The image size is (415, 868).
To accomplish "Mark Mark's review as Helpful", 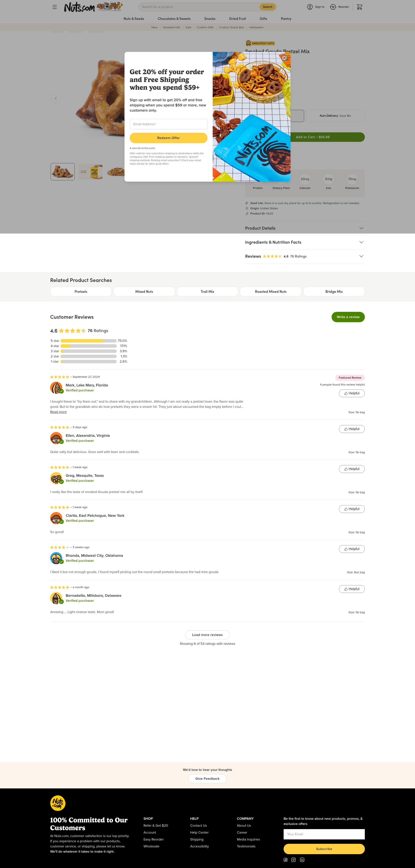I will 352,393.
